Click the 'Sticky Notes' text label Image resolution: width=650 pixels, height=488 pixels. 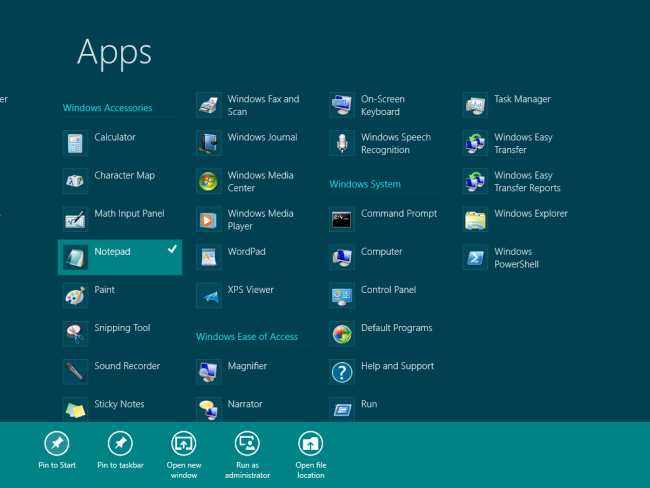tap(119, 404)
